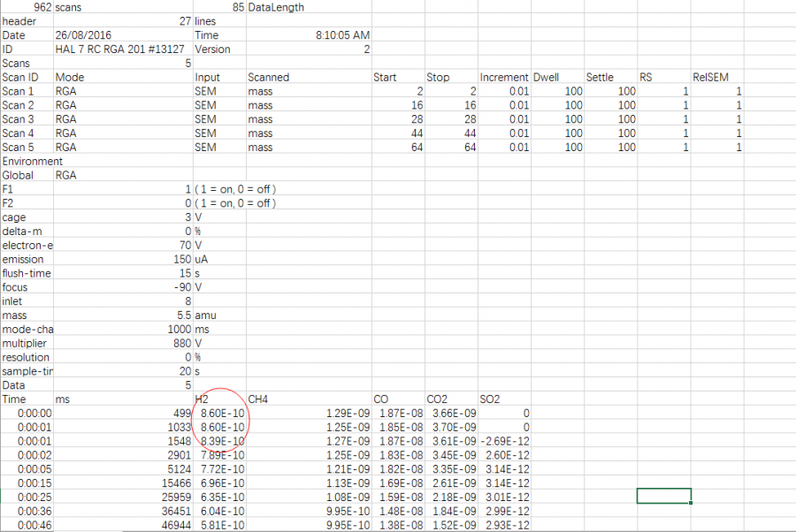Viewport: 796px width, 532px height.
Task: Select the Scanned column header
Action: point(309,77)
